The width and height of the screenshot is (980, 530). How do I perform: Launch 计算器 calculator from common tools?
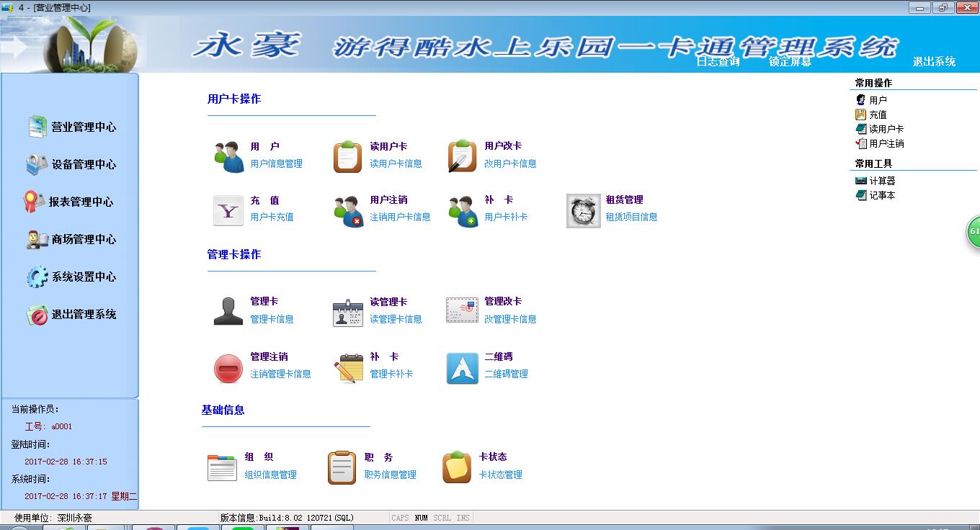[876, 180]
